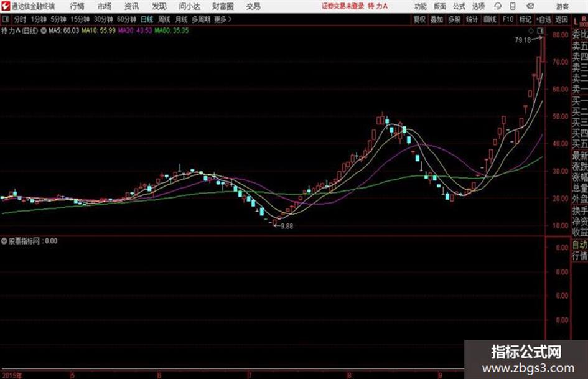Open the F10 company info

(508, 19)
